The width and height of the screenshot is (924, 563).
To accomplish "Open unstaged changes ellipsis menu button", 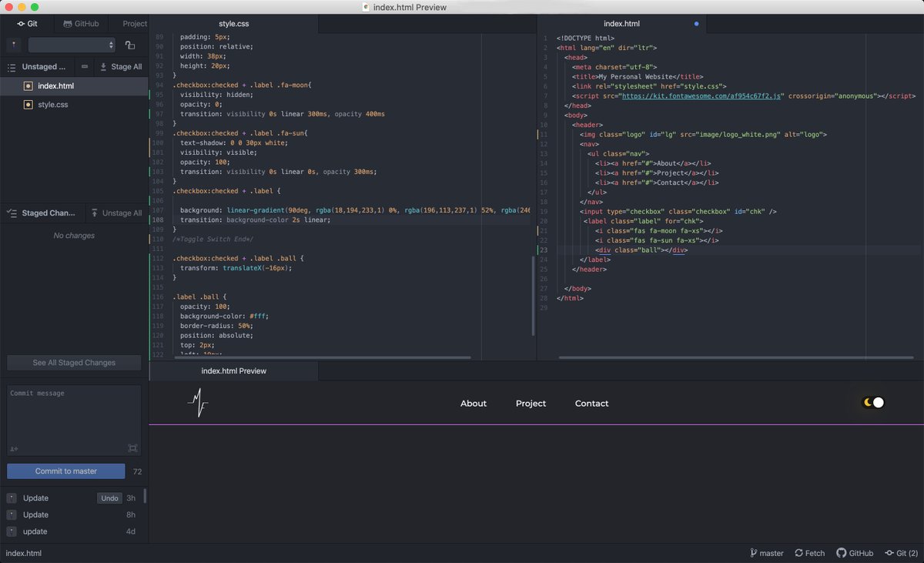I will pyautogui.click(x=85, y=67).
